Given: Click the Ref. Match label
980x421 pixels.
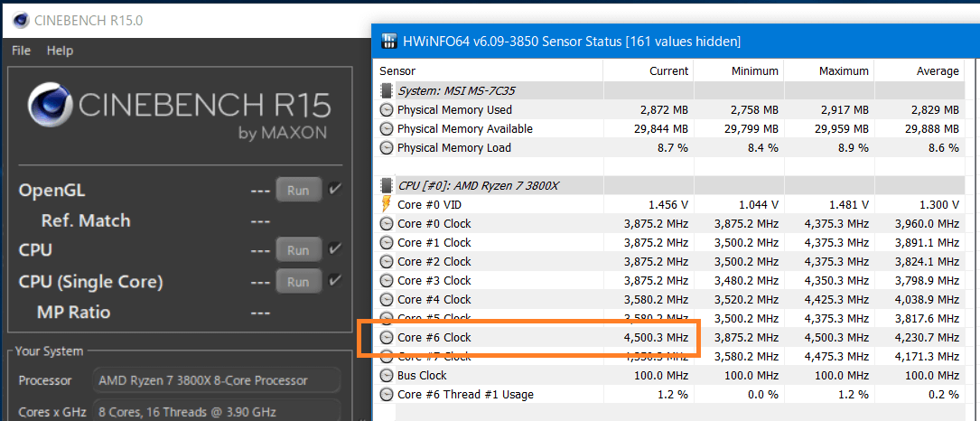Looking at the screenshot, I should click(x=86, y=220).
